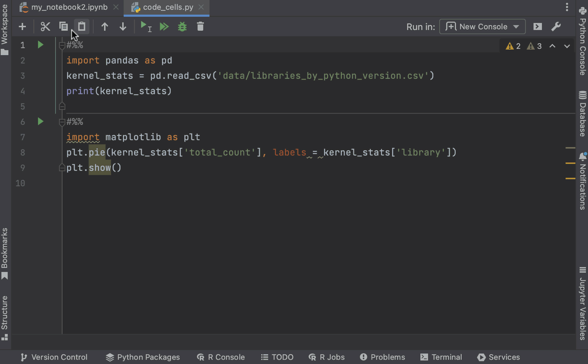Open settings with the wrench icon
The width and height of the screenshot is (588, 364).
(556, 27)
